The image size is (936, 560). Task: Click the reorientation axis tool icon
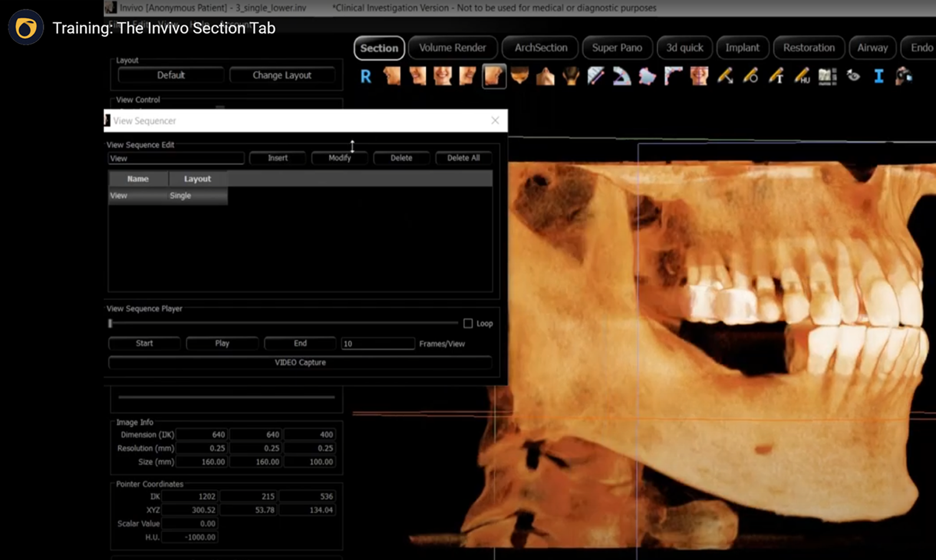click(673, 76)
